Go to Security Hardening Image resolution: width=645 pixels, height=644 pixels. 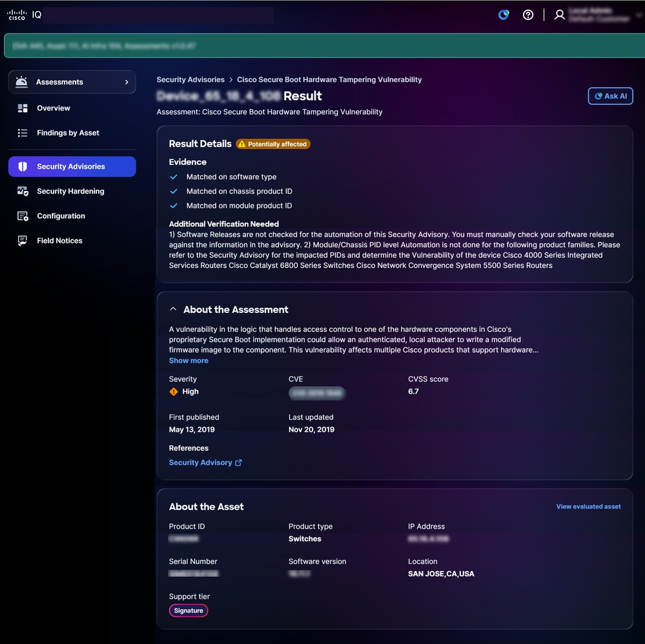[x=72, y=191]
